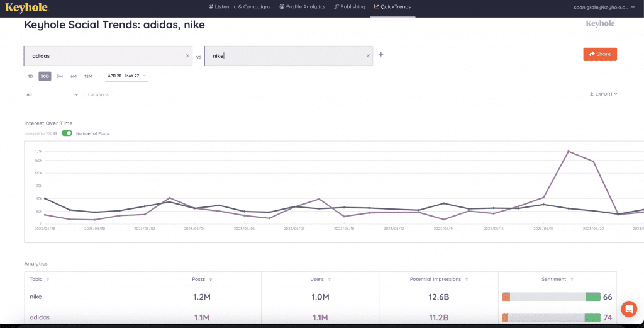Click the Analytics section heading
This screenshot has height=328, width=644.
36,263
